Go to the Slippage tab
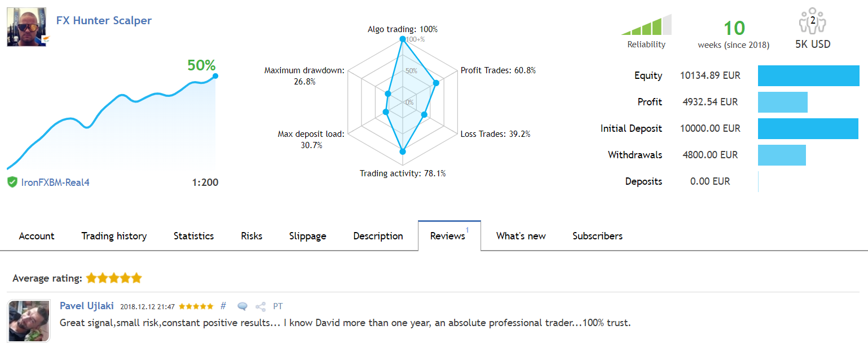Screen dimensions: 868x343 click(x=307, y=236)
